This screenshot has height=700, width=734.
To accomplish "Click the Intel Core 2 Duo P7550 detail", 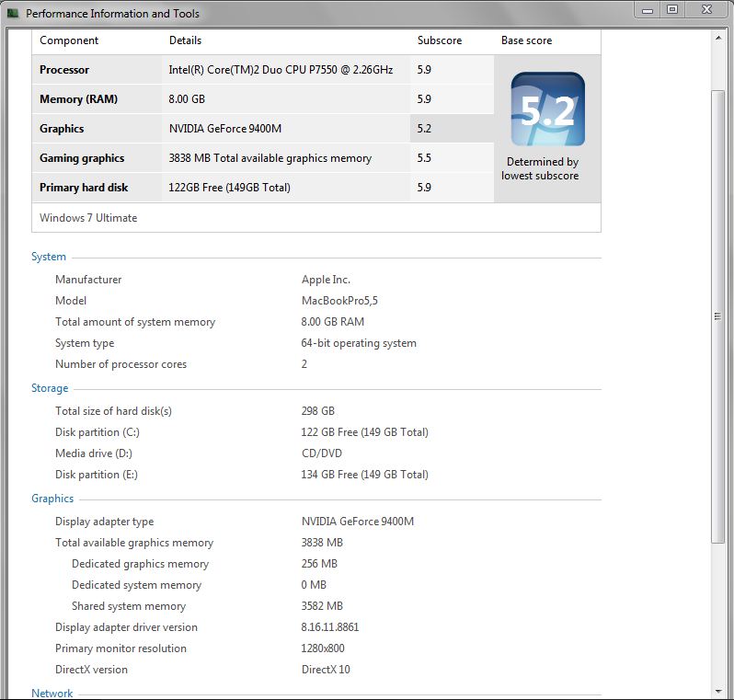I will pyautogui.click(x=281, y=70).
